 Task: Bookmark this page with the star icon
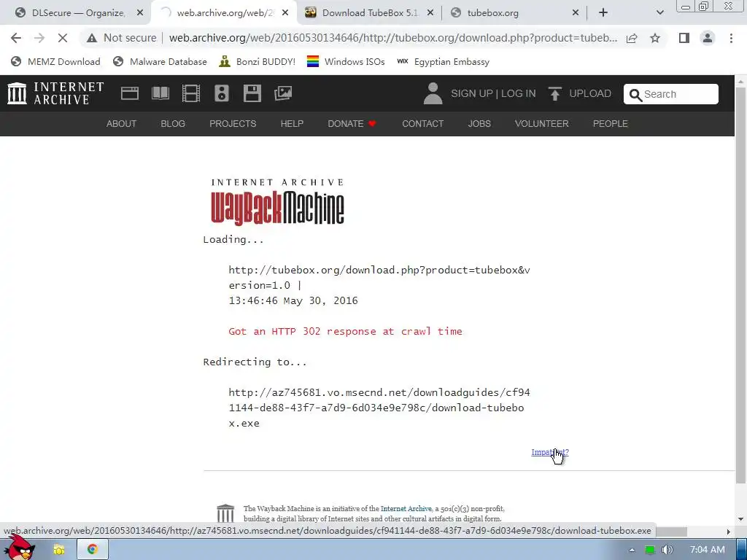[x=655, y=38]
